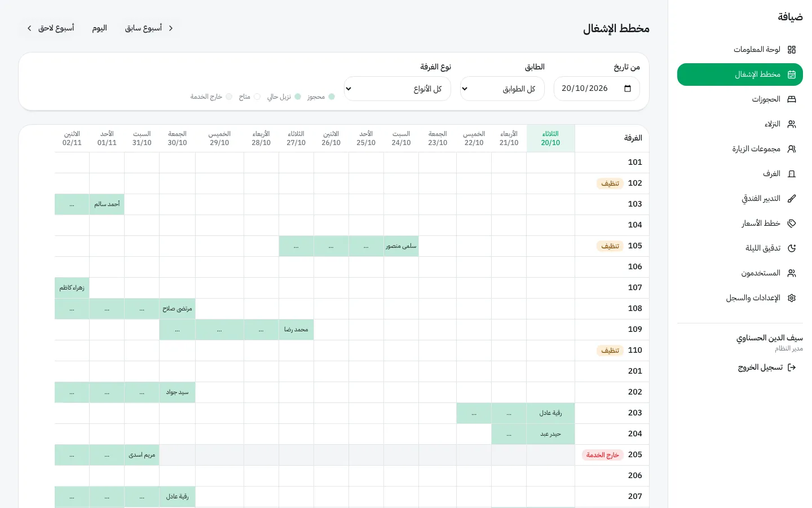Click the تنظيف badge on room 110
This screenshot has width=812, height=508.
[610, 351]
